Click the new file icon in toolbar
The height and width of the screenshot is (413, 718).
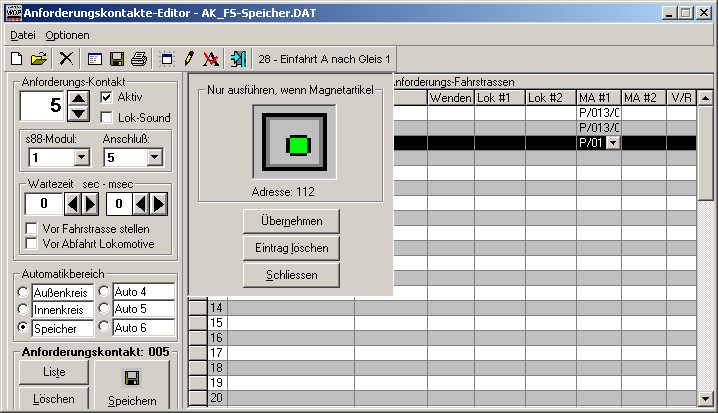17,59
